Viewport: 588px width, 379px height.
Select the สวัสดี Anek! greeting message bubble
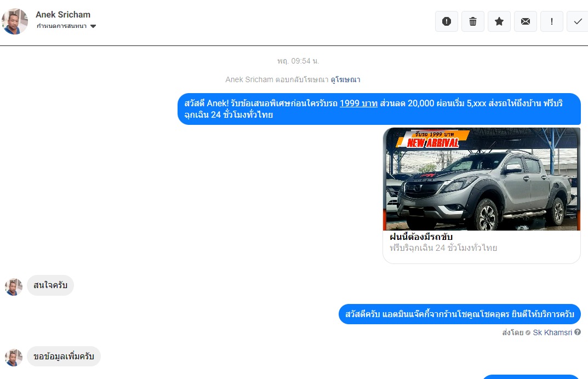[x=379, y=109]
